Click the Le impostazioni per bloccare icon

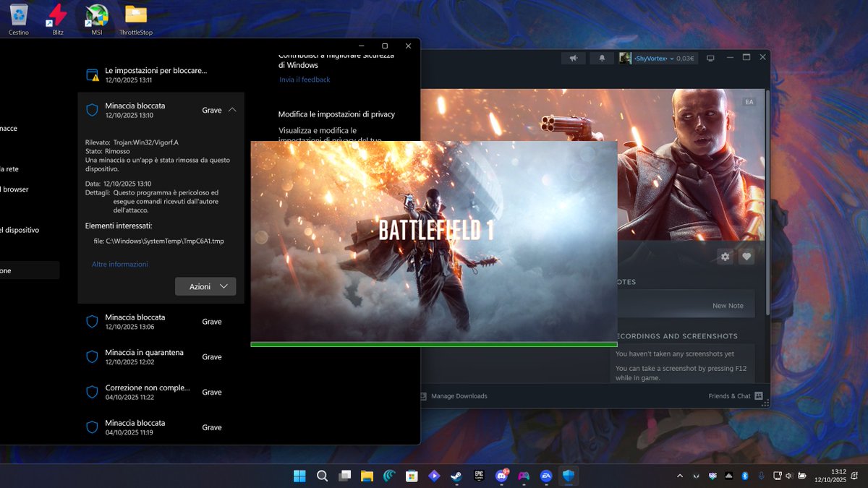[x=92, y=75]
